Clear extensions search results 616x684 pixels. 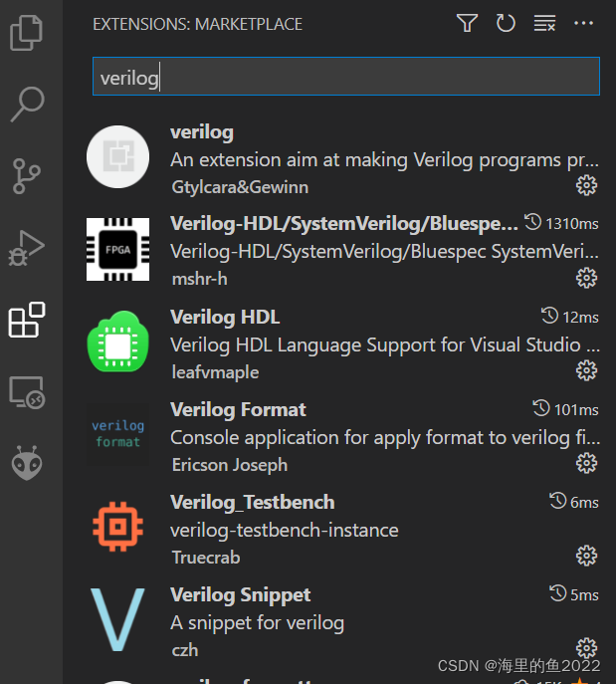(544, 23)
